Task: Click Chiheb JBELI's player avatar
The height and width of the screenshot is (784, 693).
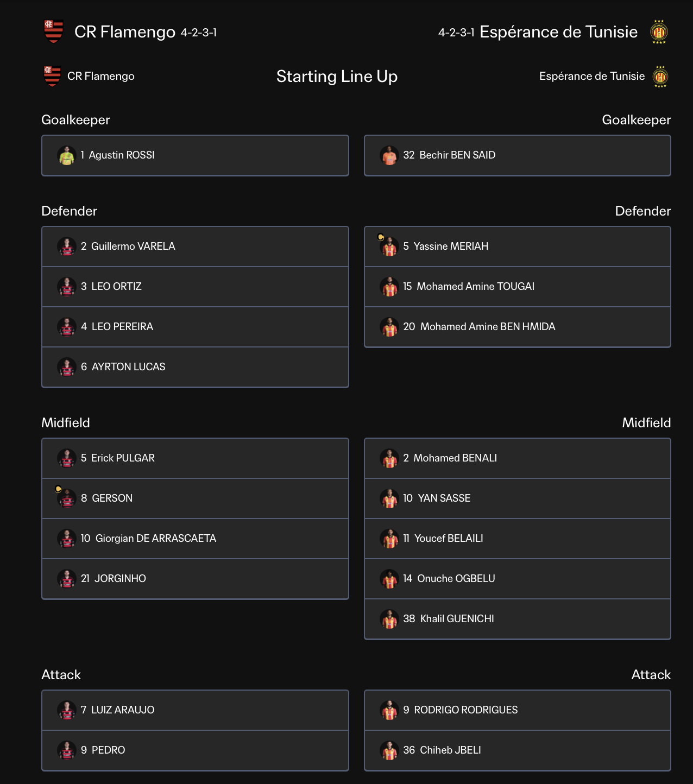Action: [389, 750]
